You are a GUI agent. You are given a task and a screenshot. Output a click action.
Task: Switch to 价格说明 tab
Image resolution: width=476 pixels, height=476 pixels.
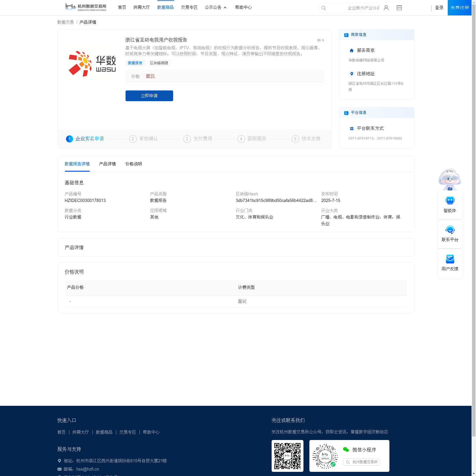(x=134, y=164)
